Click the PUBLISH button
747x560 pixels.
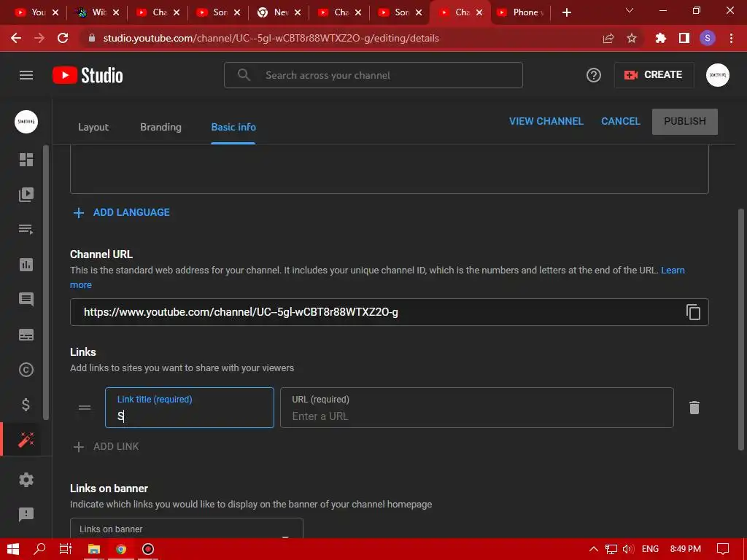pos(684,122)
